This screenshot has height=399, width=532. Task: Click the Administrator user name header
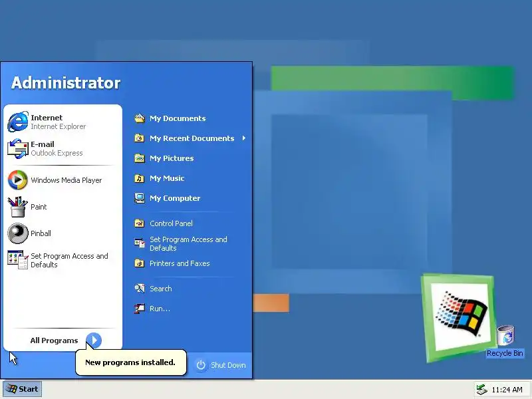click(66, 82)
